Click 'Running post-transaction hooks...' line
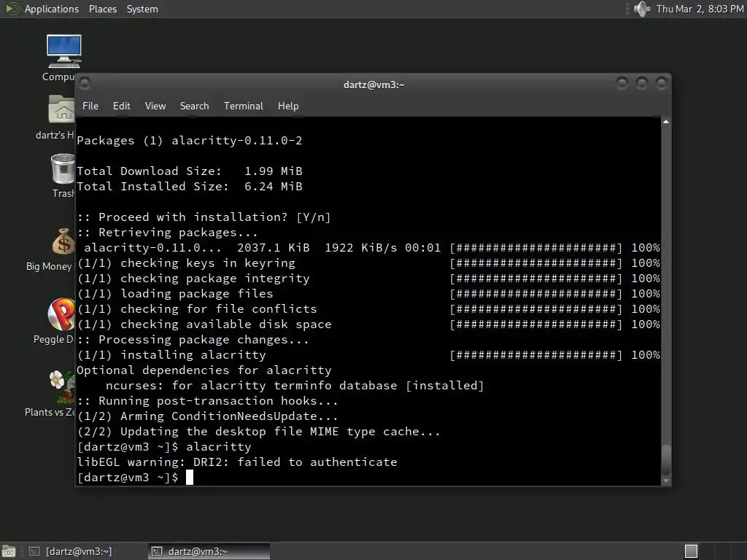Viewport: 747px width, 560px height. click(208, 400)
